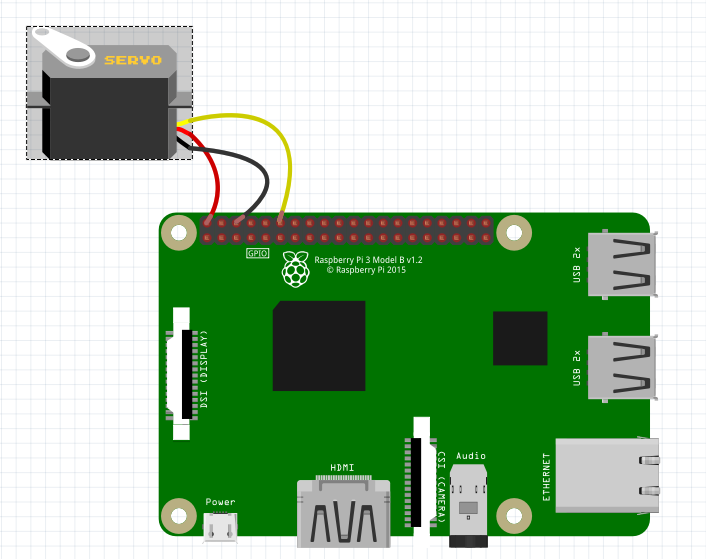
Task: Select the lower USB 2x port
Action: tap(622, 367)
